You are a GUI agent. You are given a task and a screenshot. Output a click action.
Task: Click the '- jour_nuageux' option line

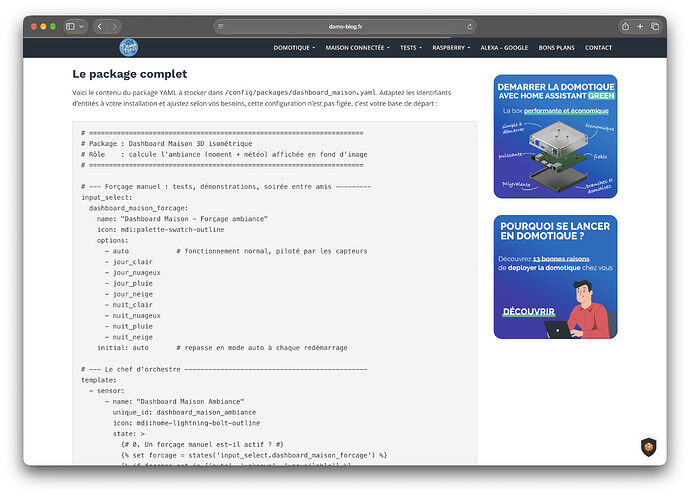[132, 273]
